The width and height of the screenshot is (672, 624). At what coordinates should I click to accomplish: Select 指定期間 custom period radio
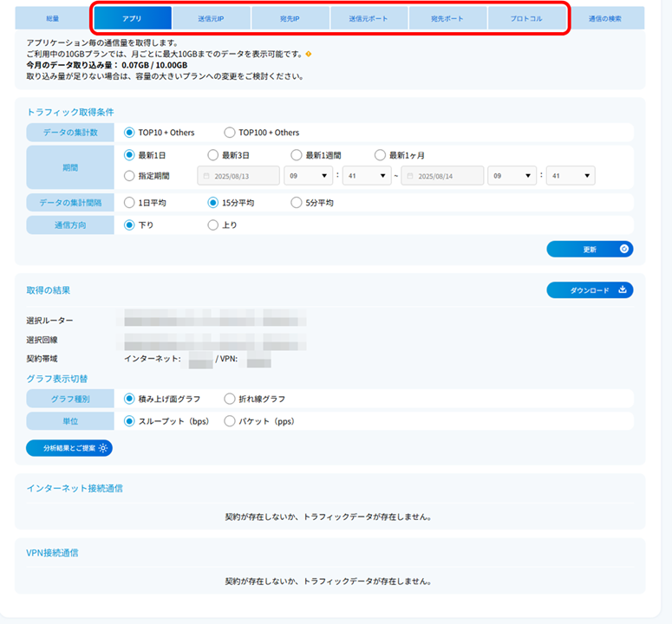pyautogui.click(x=130, y=176)
